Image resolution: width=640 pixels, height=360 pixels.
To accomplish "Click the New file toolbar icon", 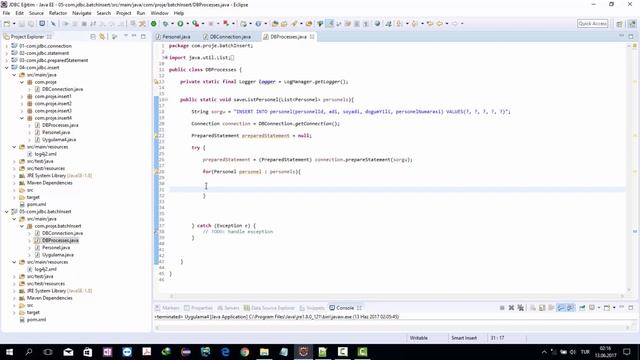I will 7,24.
